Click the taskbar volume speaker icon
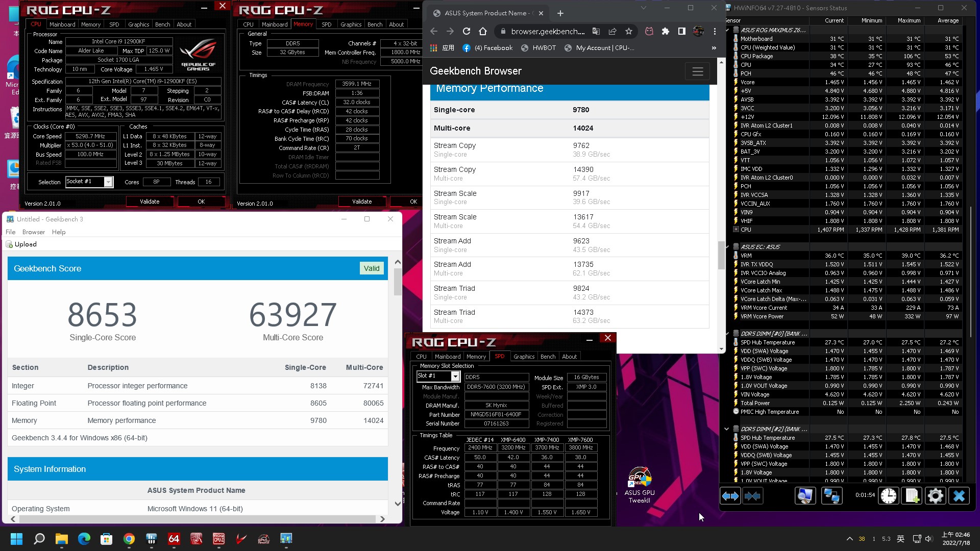This screenshot has height=551, width=980. click(928, 539)
